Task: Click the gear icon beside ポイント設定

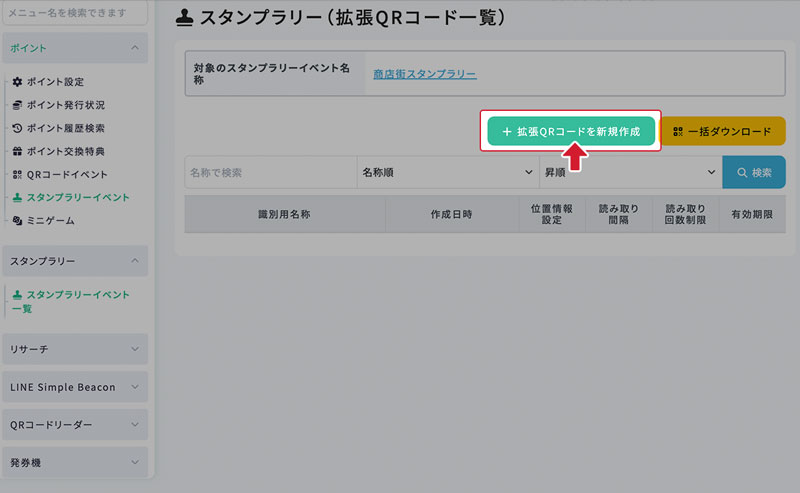Action: (x=17, y=82)
